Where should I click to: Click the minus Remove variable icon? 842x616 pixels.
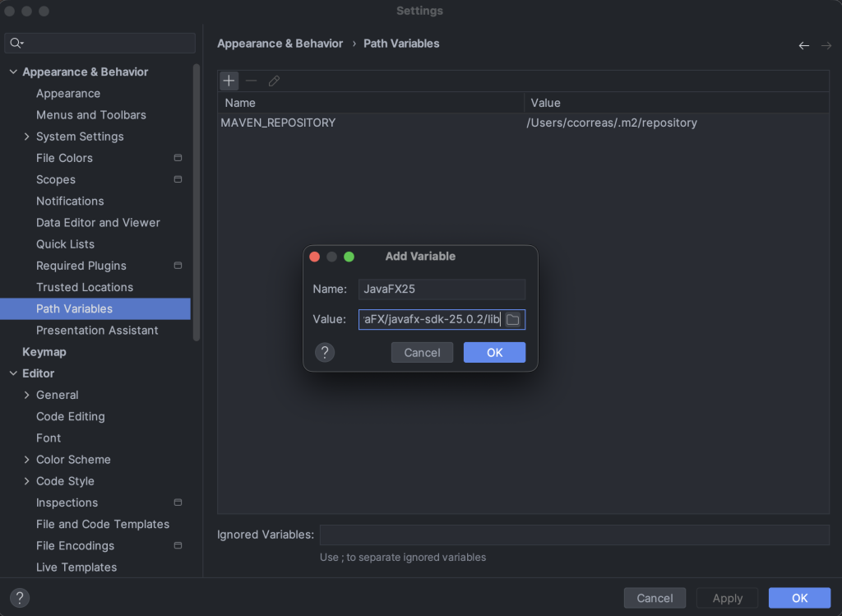tap(252, 81)
